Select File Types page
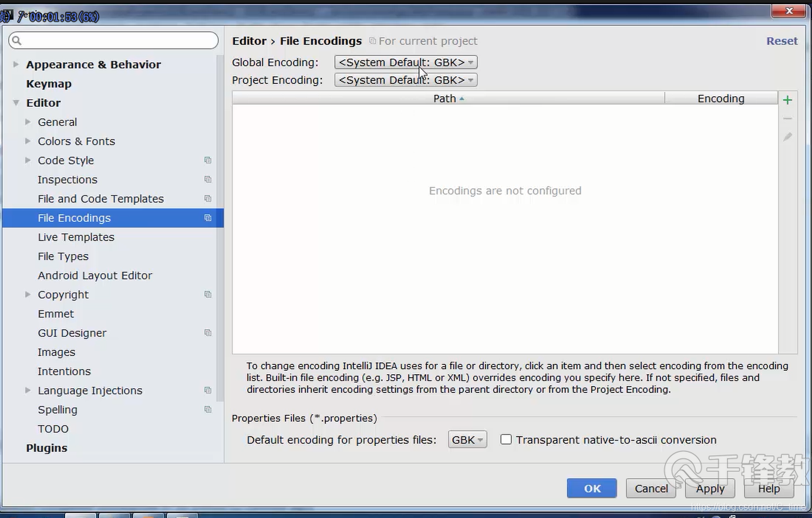The width and height of the screenshot is (812, 518). click(63, 256)
